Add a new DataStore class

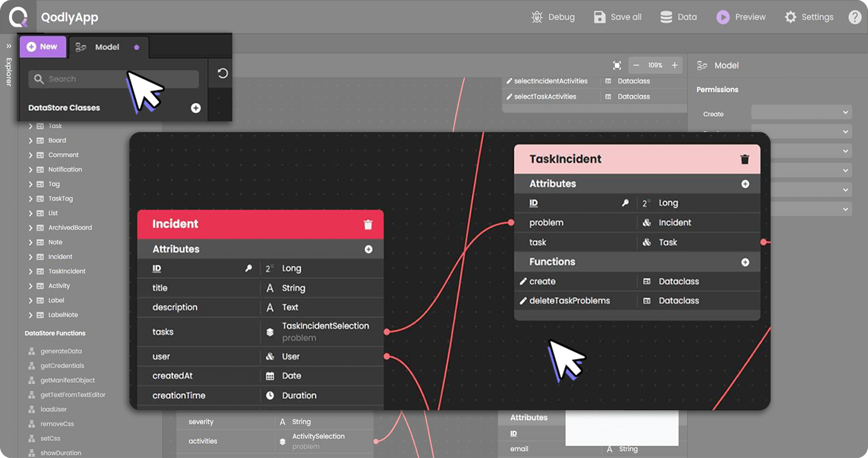point(196,108)
